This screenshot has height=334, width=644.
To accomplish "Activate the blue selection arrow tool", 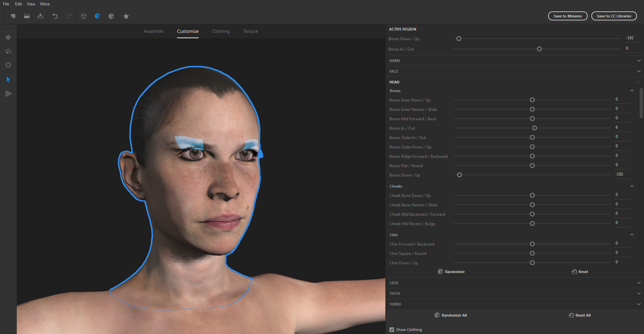I will pos(8,79).
